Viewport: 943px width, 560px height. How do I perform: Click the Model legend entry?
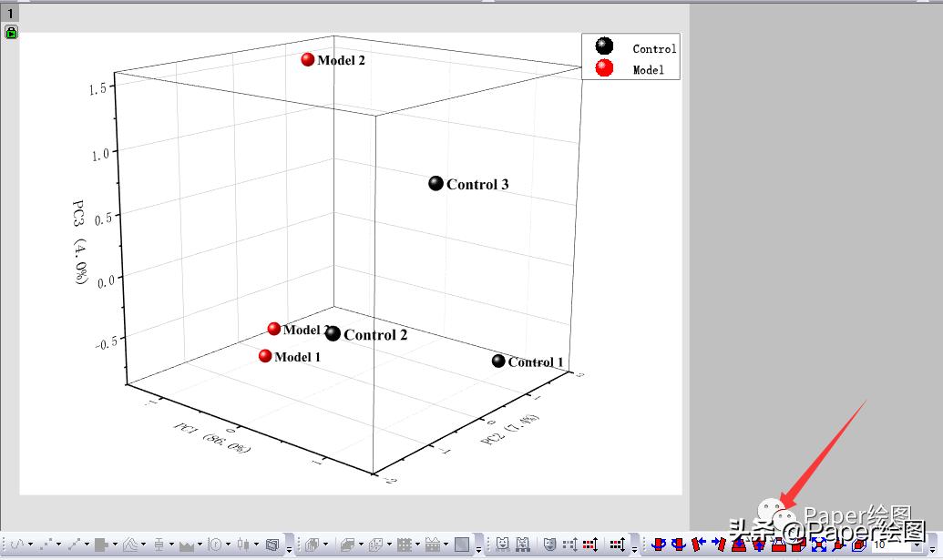pos(649,70)
